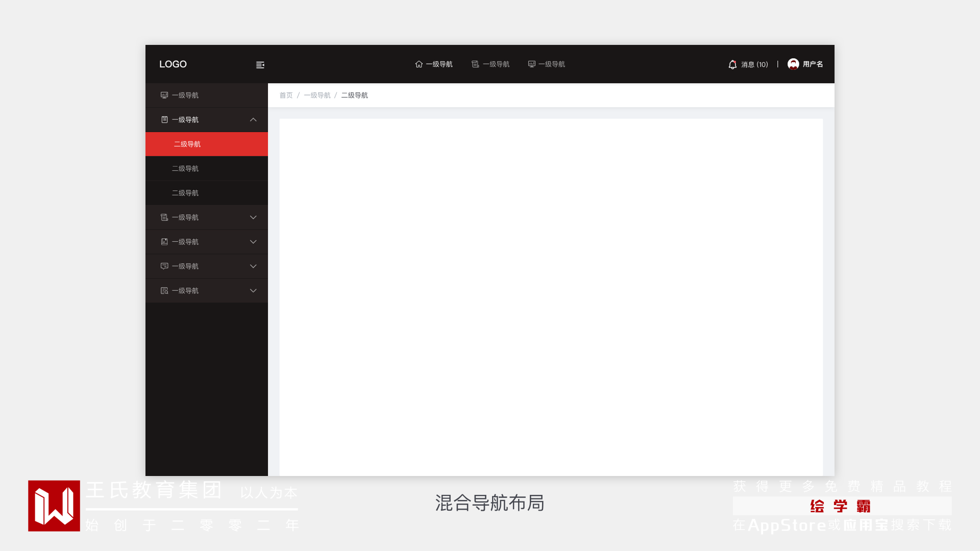Open 消息 (10) messages
Image resolution: width=980 pixels, height=551 pixels.
[x=754, y=65]
